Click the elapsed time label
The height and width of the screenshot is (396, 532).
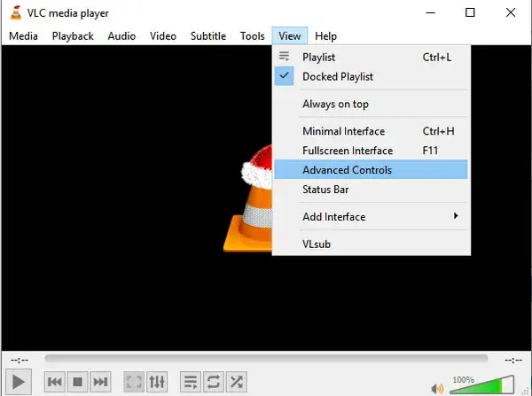coord(20,360)
